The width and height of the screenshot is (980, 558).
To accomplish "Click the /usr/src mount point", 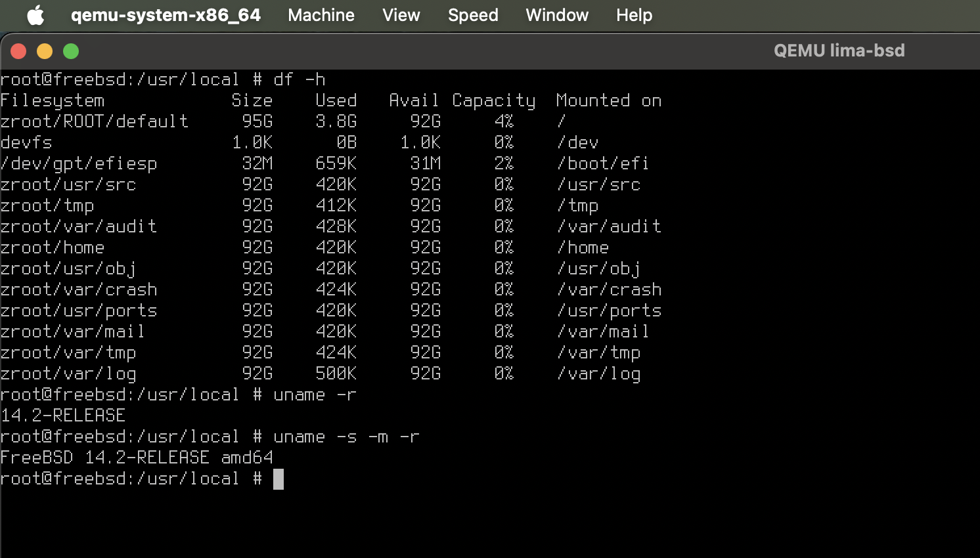I will [x=599, y=184].
